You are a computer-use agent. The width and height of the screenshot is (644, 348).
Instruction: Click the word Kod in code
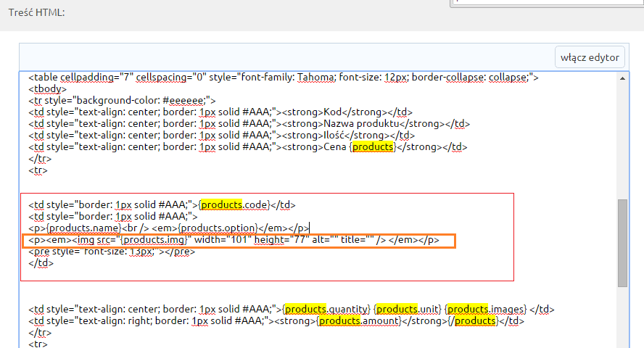332,112
